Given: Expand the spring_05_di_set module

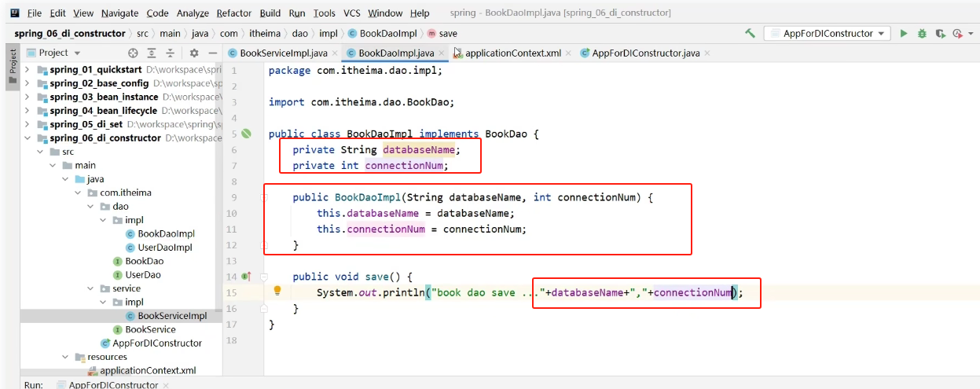Looking at the screenshot, I should pyautogui.click(x=28, y=124).
